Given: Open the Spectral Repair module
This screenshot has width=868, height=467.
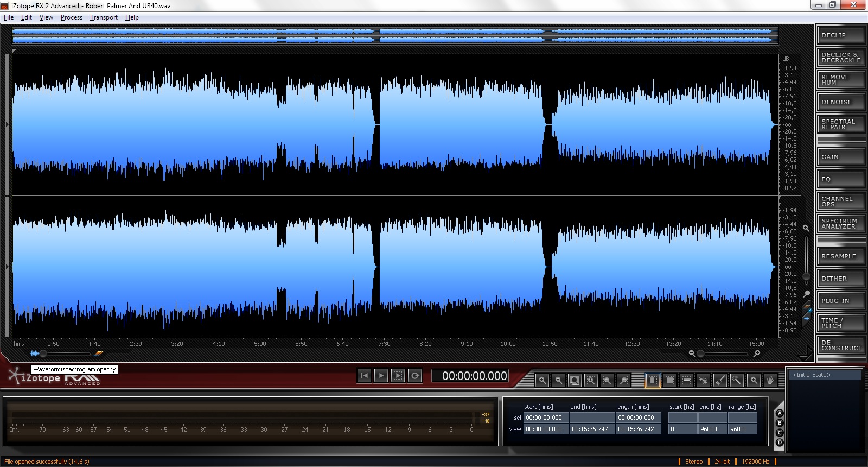Looking at the screenshot, I should pos(841,124).
